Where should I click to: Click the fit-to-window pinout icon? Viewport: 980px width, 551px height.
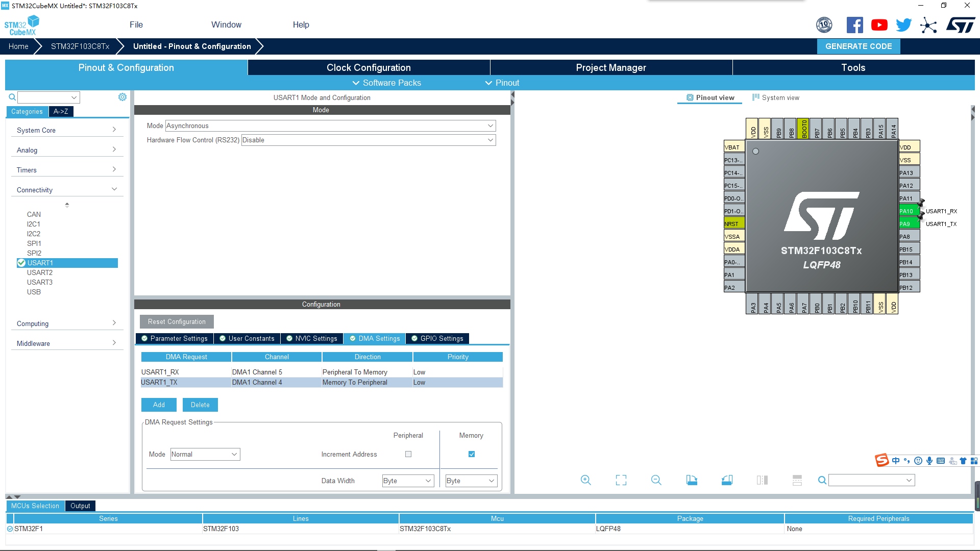621,480
